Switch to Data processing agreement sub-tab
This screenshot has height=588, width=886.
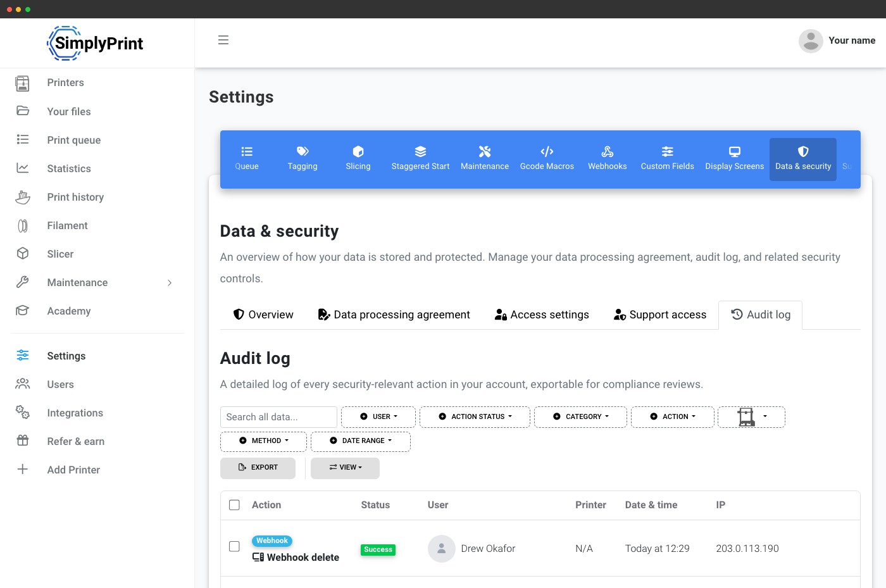[x=394, y=315]
